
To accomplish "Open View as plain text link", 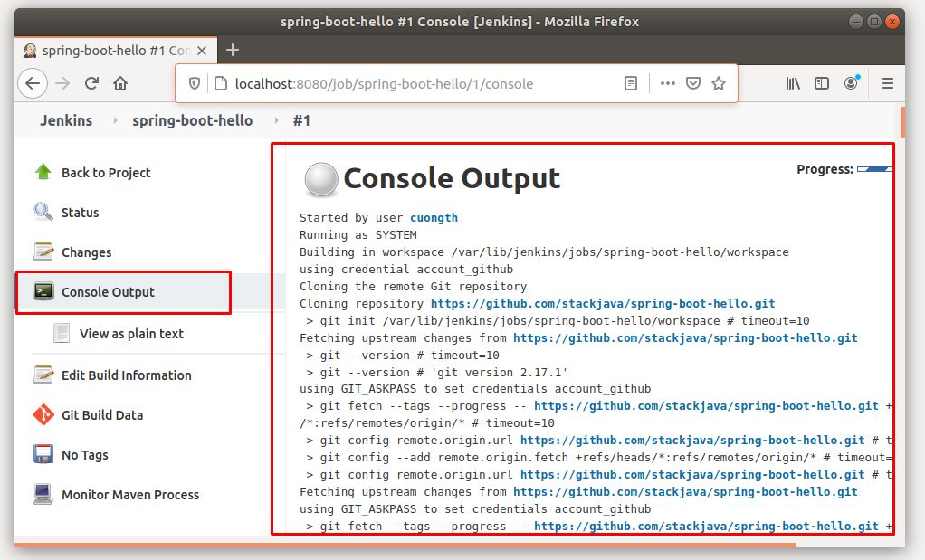I will pos(131,334).
